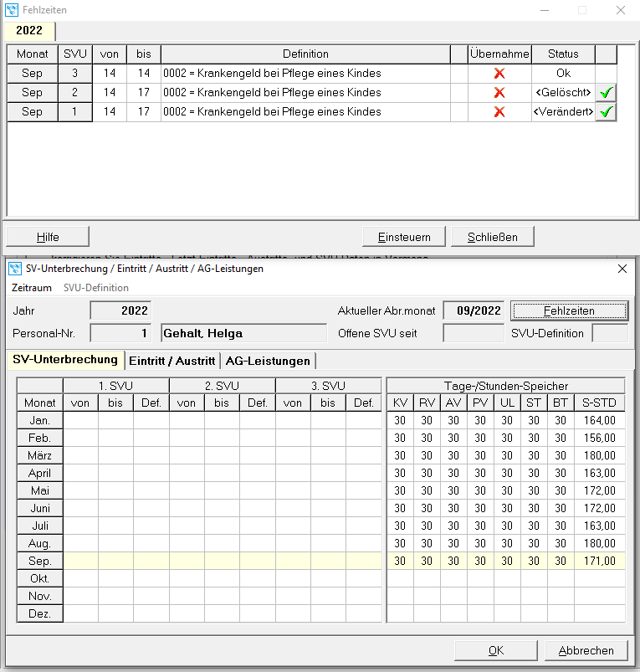Click the S-STD value 171,00
The height and width of the screenshot is (672, 640).
point(599,561)
